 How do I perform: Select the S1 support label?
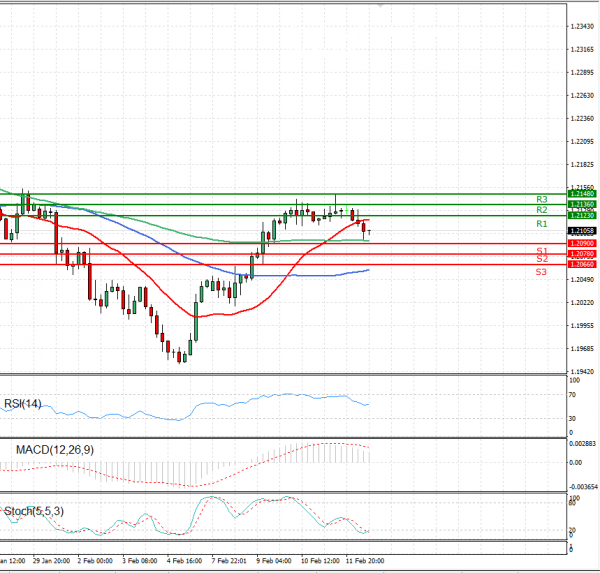tap(542, 251)
